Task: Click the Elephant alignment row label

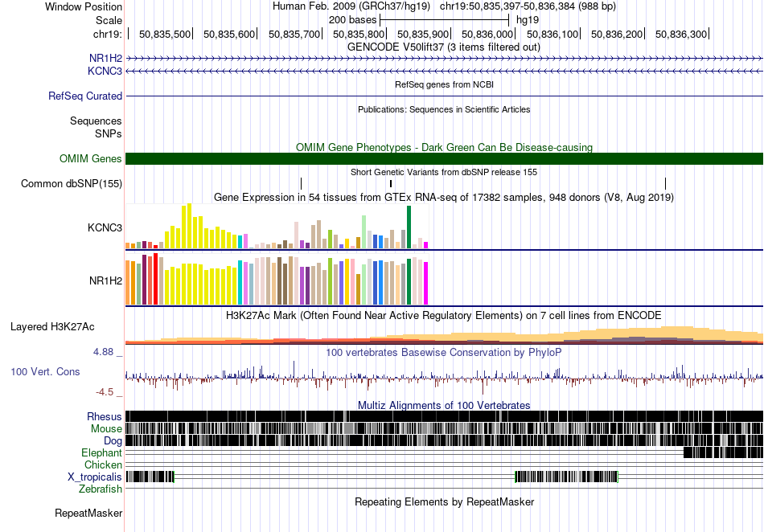Action: [x=102, y=452]
